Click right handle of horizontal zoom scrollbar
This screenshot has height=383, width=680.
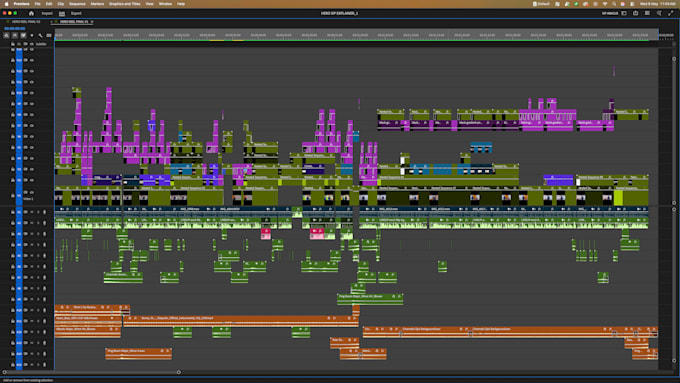pos(179,372)
